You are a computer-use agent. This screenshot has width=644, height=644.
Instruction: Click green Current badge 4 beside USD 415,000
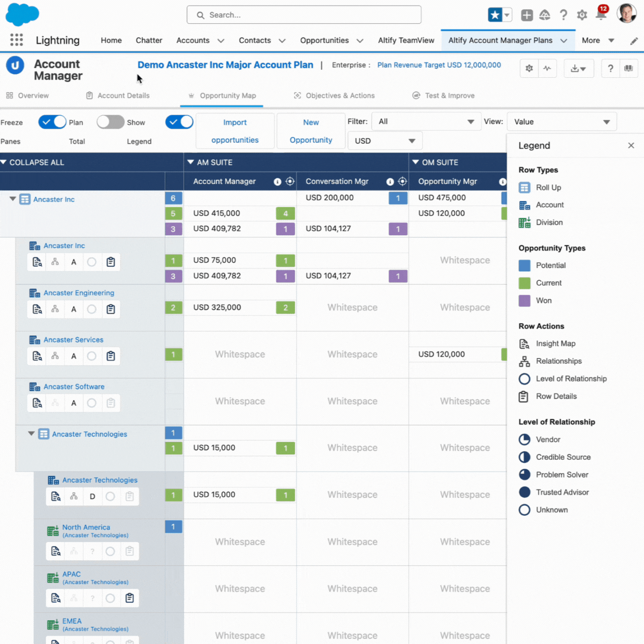click(x=285, y=214)
